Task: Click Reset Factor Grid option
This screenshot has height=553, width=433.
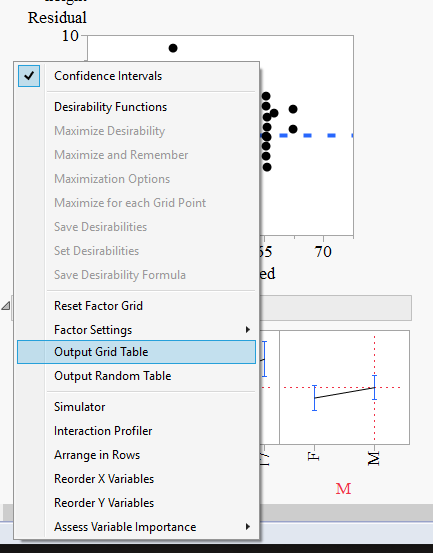Action: point(98,306)
